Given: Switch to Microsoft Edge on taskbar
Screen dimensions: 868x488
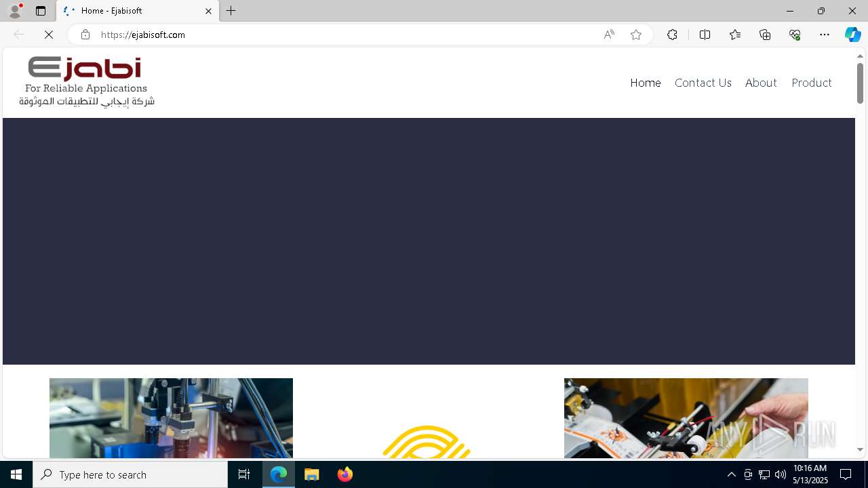Looking at the screenshot, I should tap(279, 474).
